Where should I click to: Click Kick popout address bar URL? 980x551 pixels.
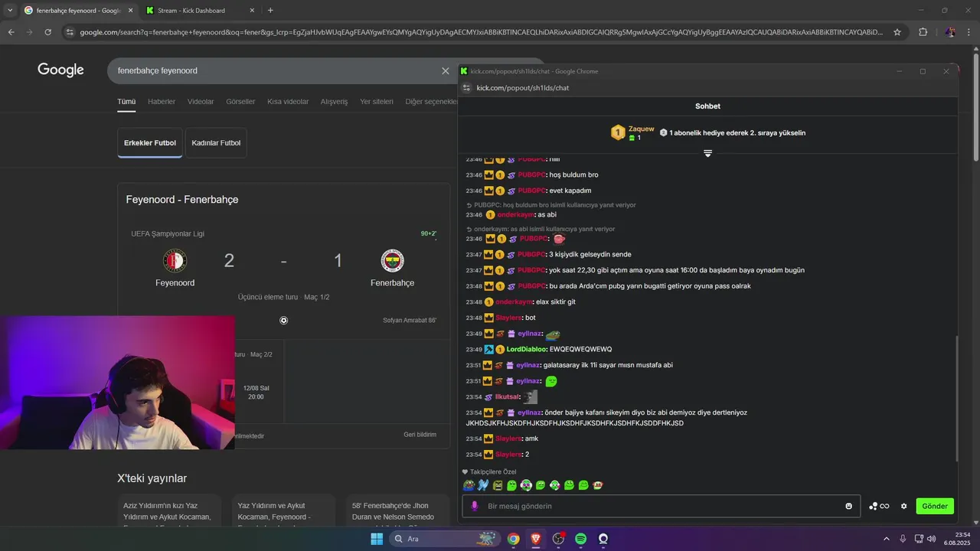[x=523, y=88]
